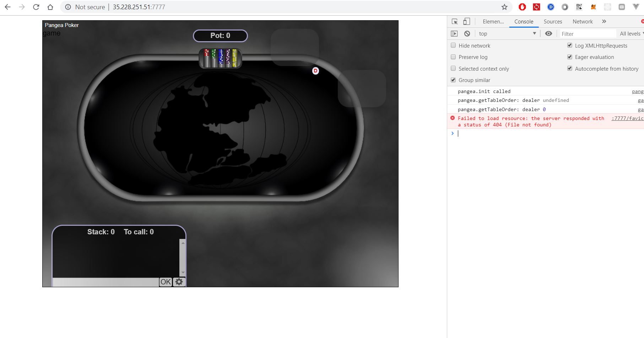Toggle the DevTools device toolbar icon
Image resolution: width=644 pixels, height=338 pixels.
466,22
